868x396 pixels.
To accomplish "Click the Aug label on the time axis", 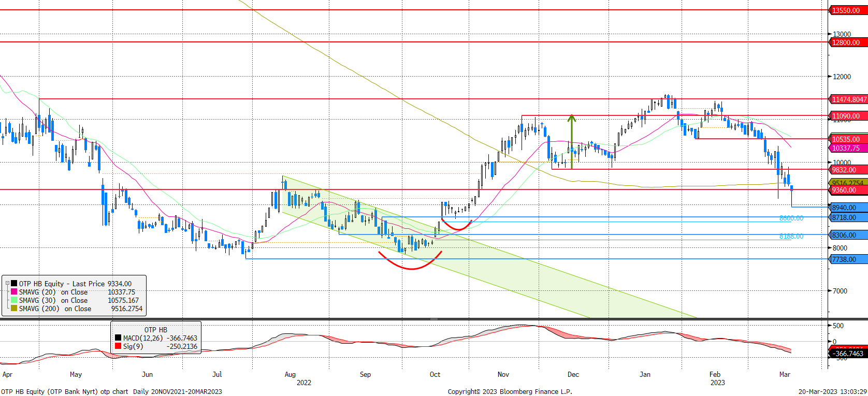I will pos(290,374).
